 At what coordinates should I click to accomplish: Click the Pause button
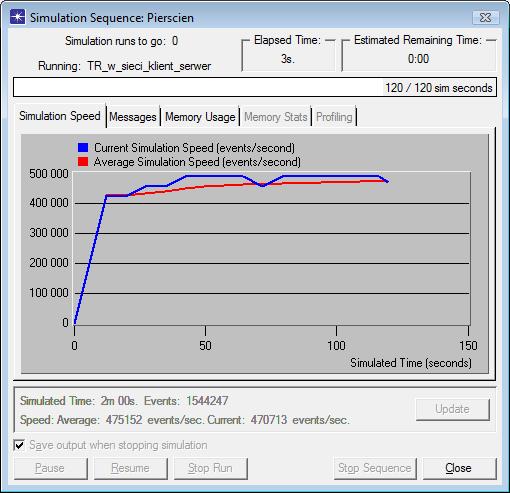point(50,468)
